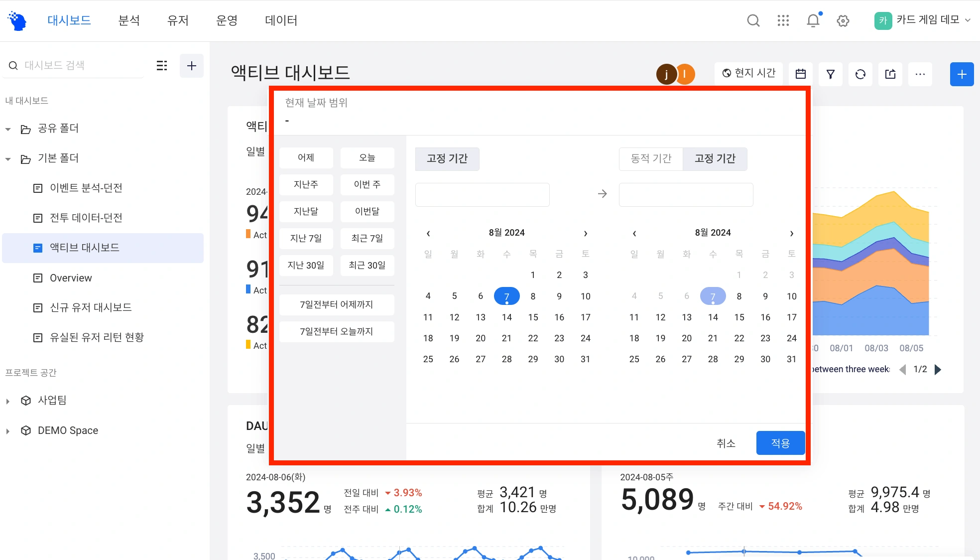Open the search magnifier in top bar
This screenshot has height=560, width=980.
pyautogui.click(x=753, y=20)
